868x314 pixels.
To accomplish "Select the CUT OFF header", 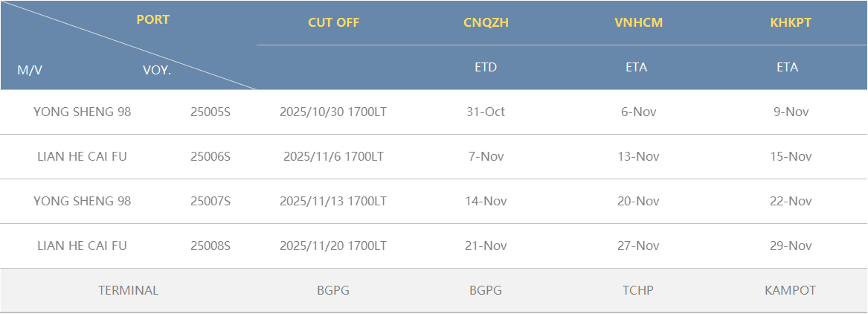I will 333,22.
